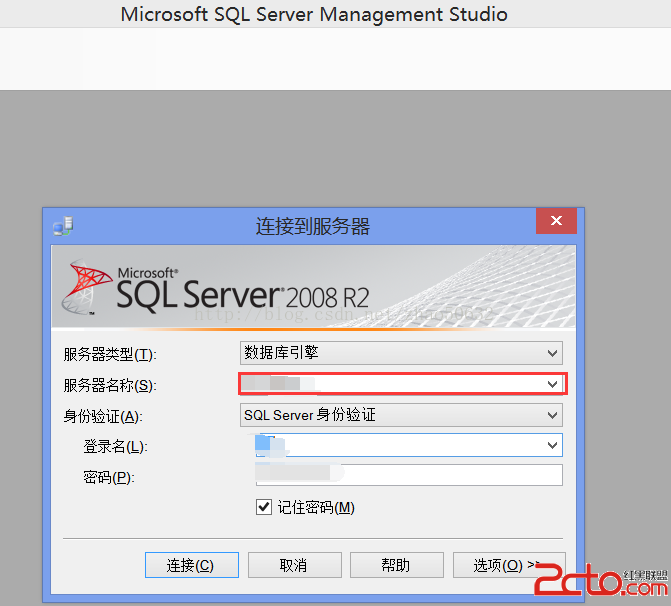Click the server connection icon in dialog title bar
The height and width of the screenshot is (606, 671).
(x=63, y=226)
